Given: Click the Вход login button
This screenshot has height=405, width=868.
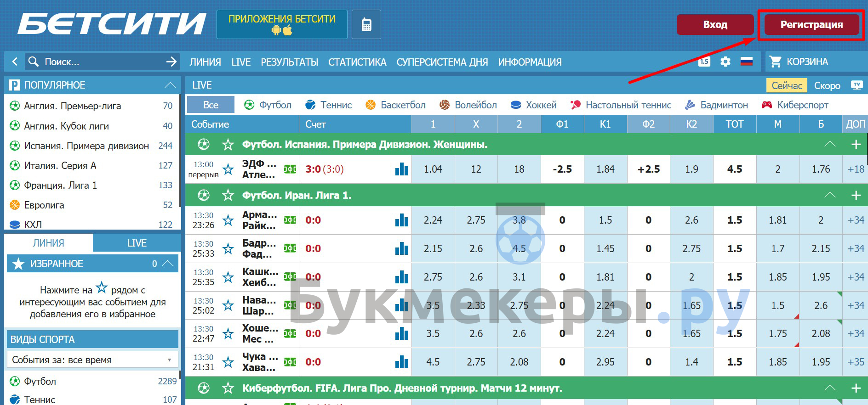Looking at the screenshot, I should 715,24.
